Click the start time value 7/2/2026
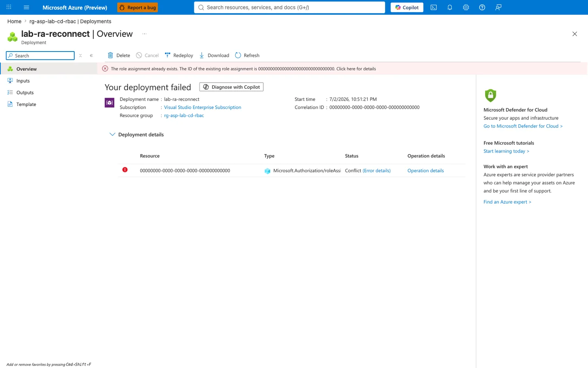This screenshot has height=368, width=588. pos(353,99)
